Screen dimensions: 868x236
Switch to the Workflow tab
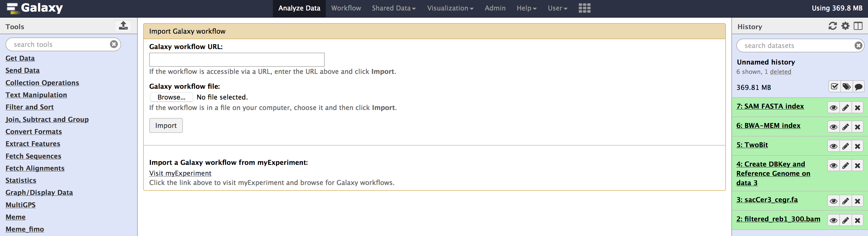click(346, 8)
